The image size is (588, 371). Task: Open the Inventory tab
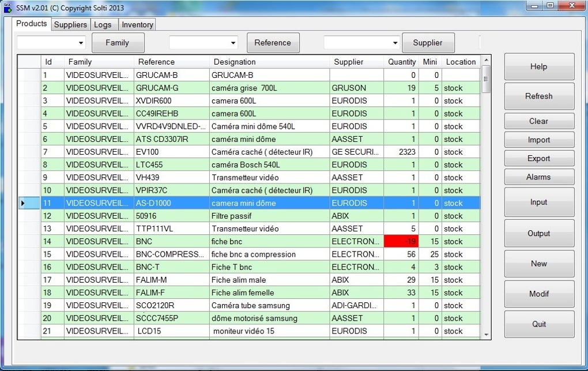(137, 24)
